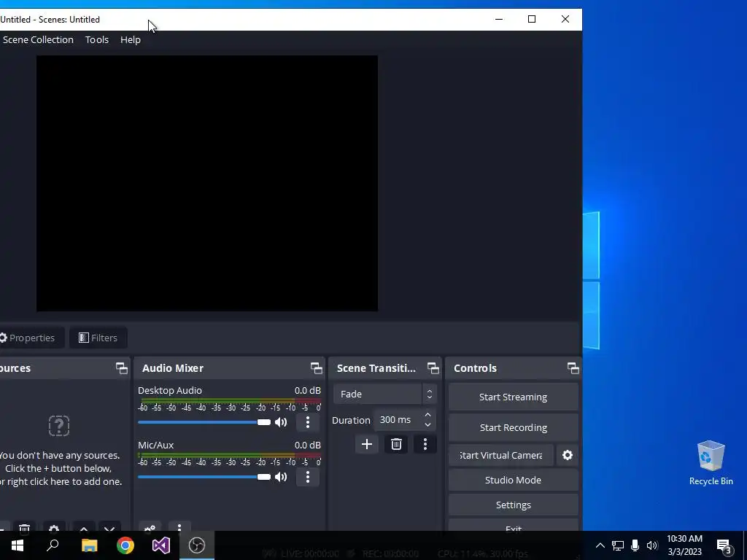This screenshot has height=560, width=747.
Task: Open the Tools menu
Action: coord(97,39)
